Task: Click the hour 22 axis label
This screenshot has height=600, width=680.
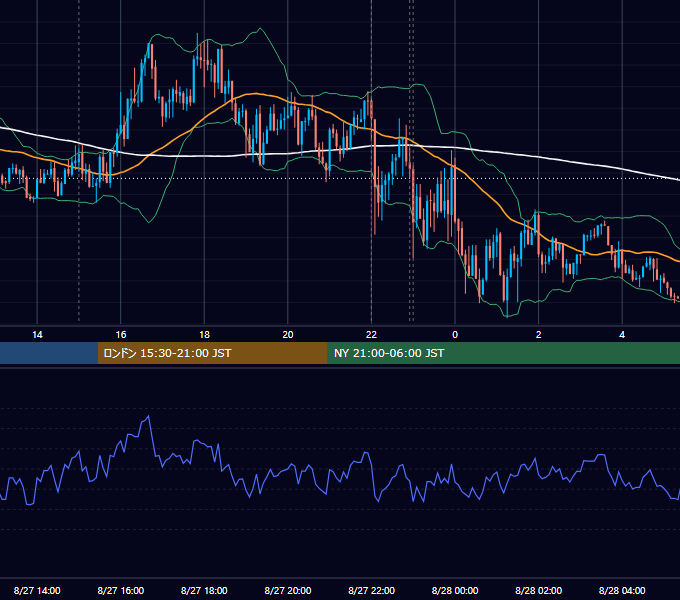Action: point(371,335)
